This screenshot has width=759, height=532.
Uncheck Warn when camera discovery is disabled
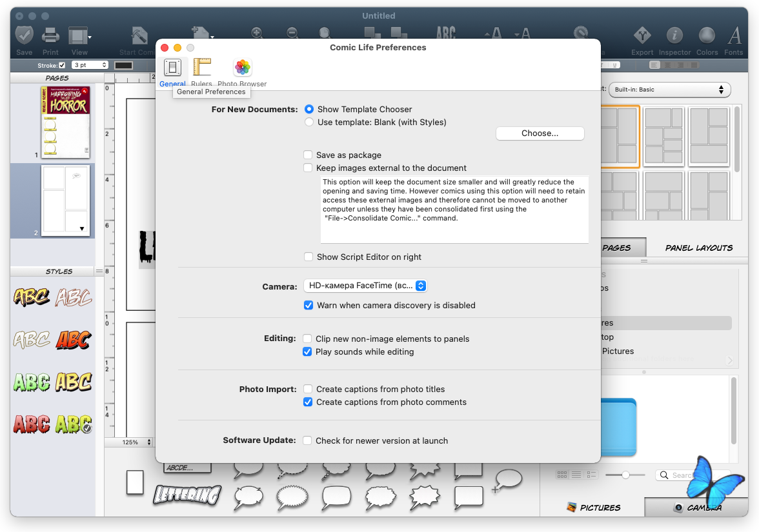tap(309, 305)
